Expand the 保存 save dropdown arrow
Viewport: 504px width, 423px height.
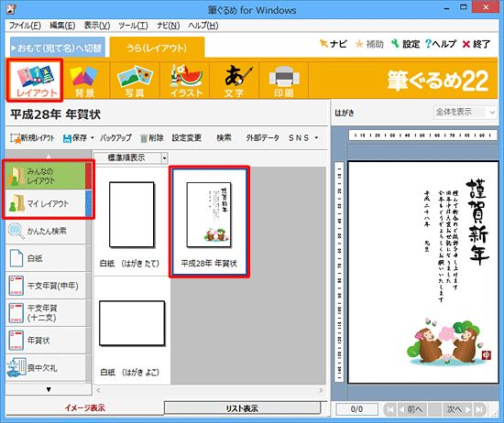93,137
